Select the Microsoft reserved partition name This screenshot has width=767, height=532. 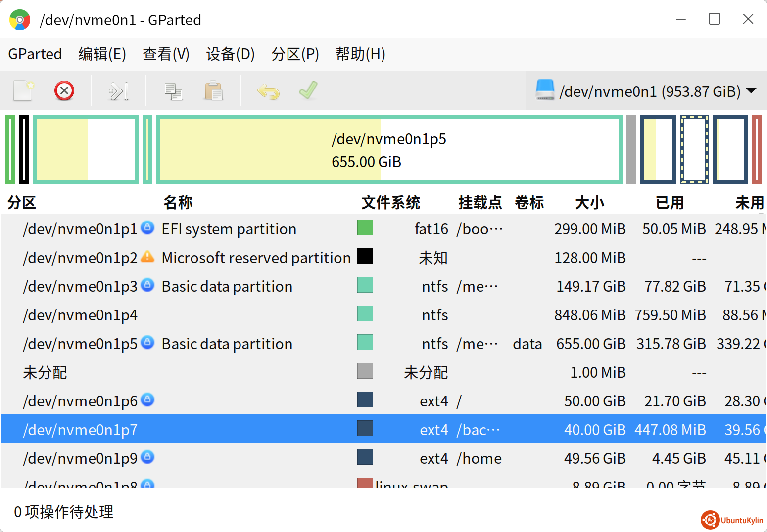[256, 258]
